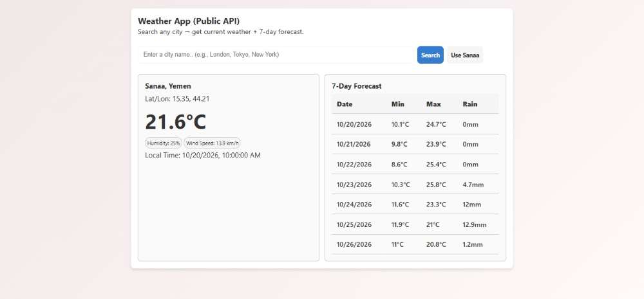644x299 pixels.
Task: Focus the city name input field
Action: point(276,55)
